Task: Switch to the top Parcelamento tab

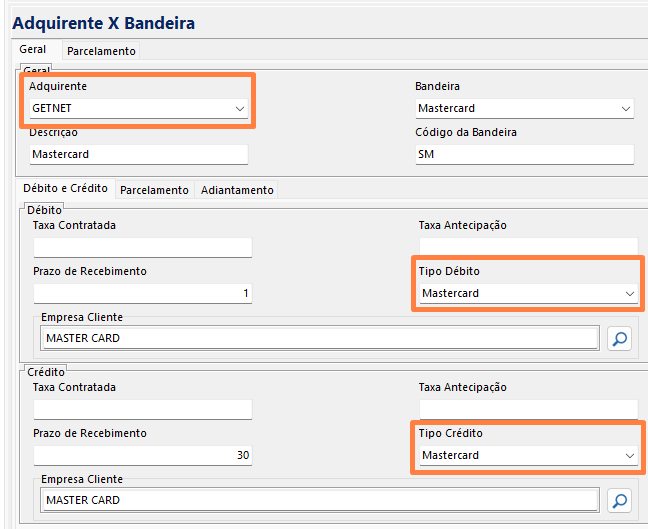Action: 101,51
